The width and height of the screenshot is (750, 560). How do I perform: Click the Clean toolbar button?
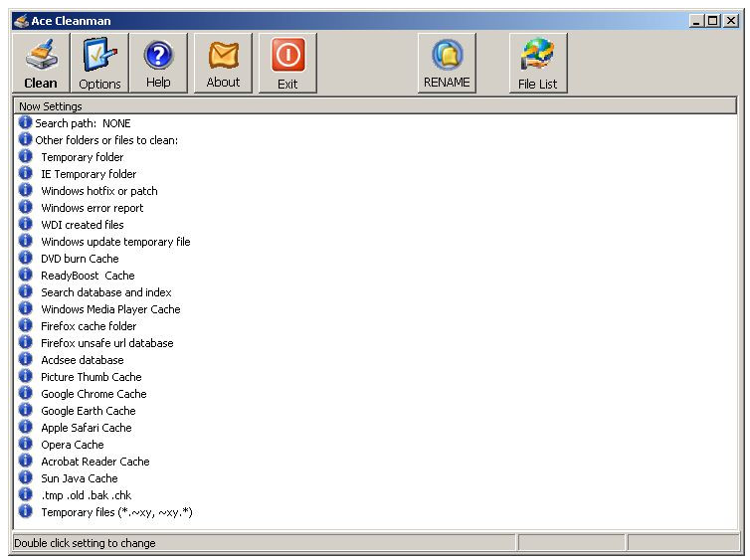[x=41, y=63]
